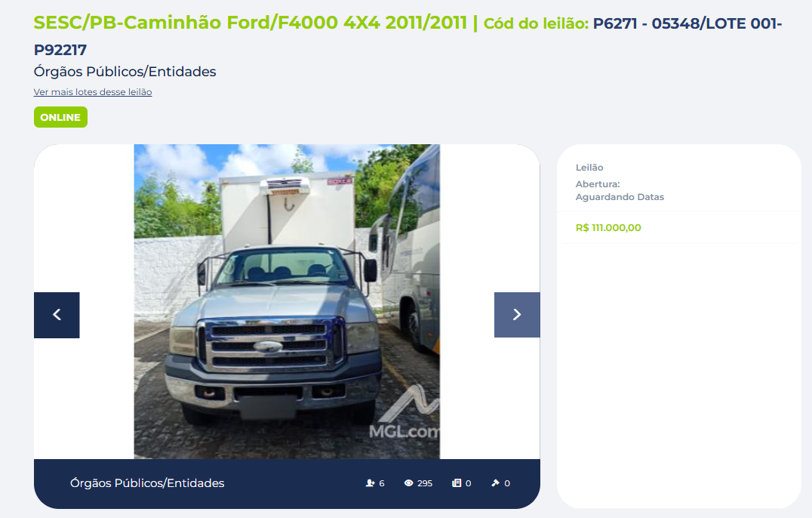Screen dimensions: 812x518
Task: Click the Órgãos Públicos/Entidades subtitle below the title
Action: coord(125,72)
